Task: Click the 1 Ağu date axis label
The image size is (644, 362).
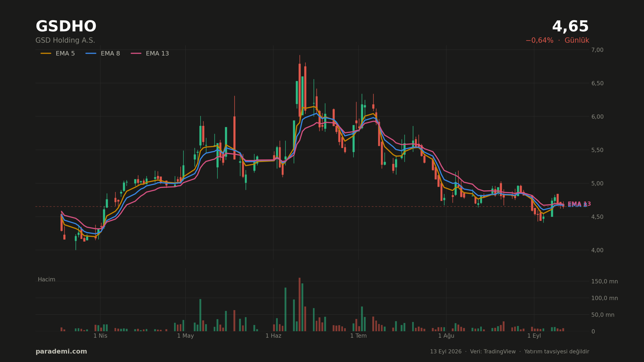Action: (x=446, y=336)
